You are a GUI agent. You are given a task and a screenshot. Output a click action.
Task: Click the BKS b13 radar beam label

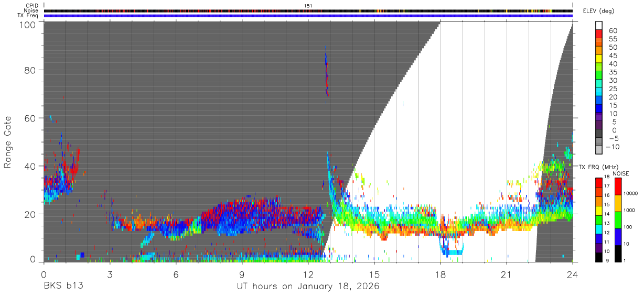point(62,287)
